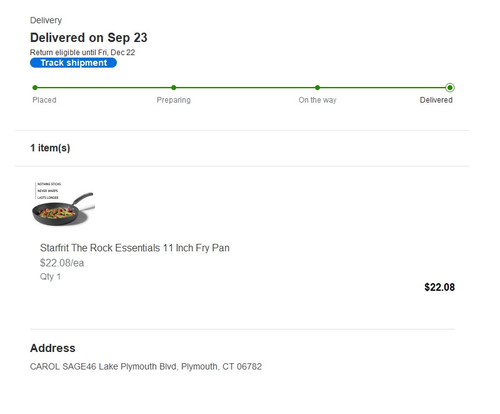Select the Preparing progress dot
Screen dimensions: 500x414
coord(174,88)
